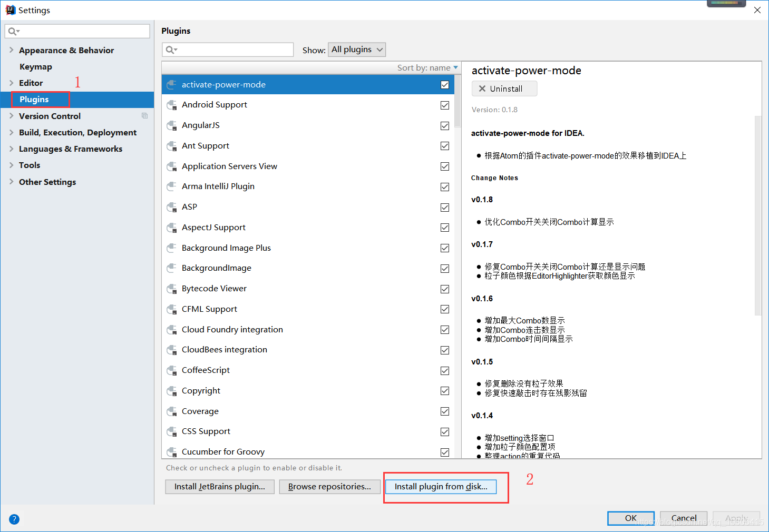Click the Android Support plugin icon

pos(171,105)
